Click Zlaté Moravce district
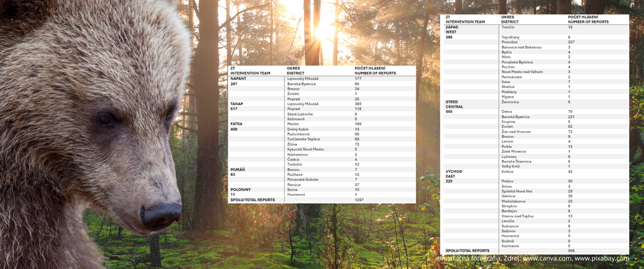The height and width of the screenshot is (269, 644). pos(513,151)
